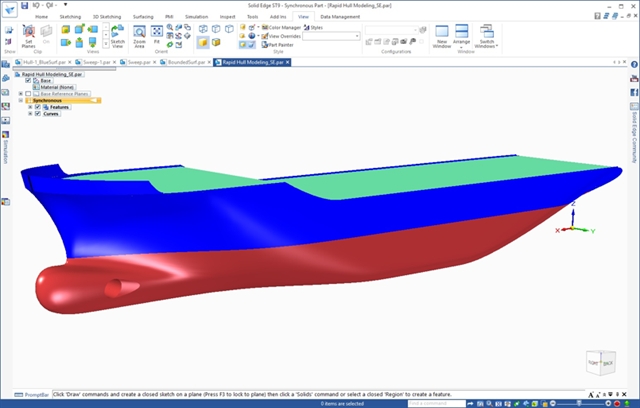Close the Sweep.par document tab
Image resolution: width=640 pixels, height=408 pixels.
coord(155,62)
